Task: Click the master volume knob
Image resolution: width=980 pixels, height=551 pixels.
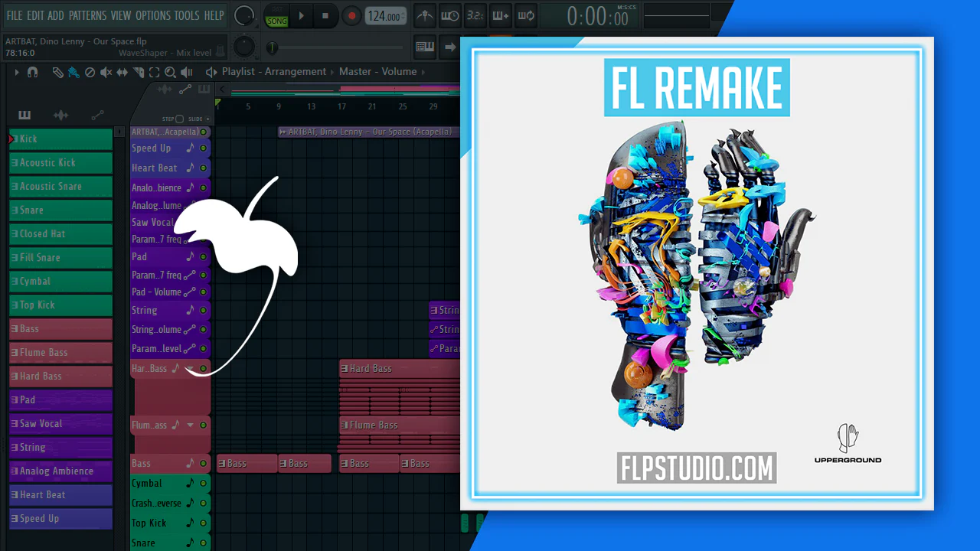Action: [244, 15]
